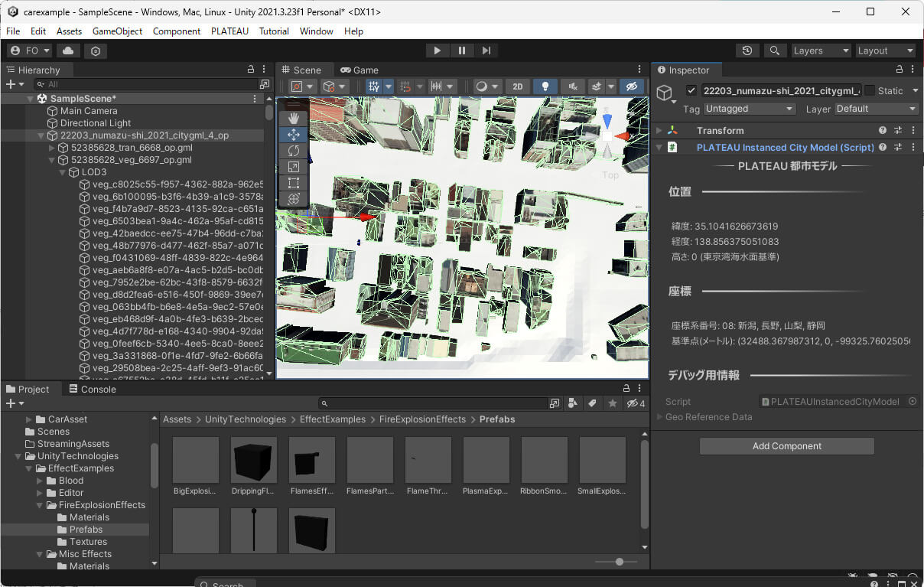Click the global Search magnifier icon

pyautogui.click(x=775, y=51)
